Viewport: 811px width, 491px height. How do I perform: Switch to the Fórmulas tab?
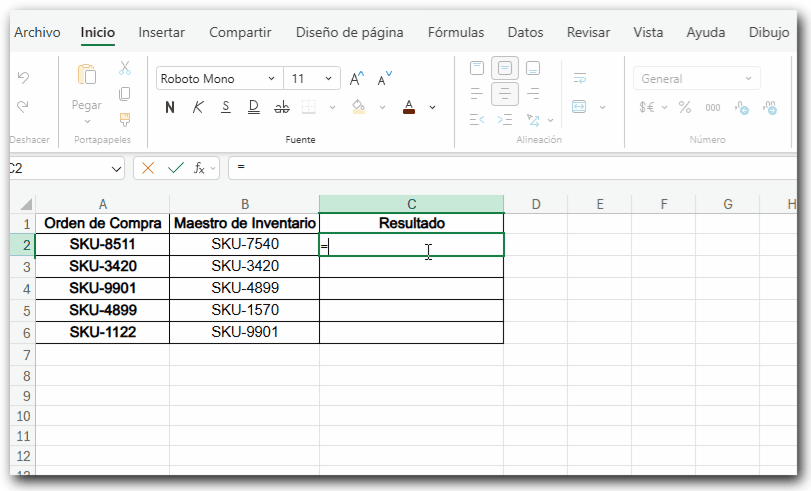coord(456,32)
